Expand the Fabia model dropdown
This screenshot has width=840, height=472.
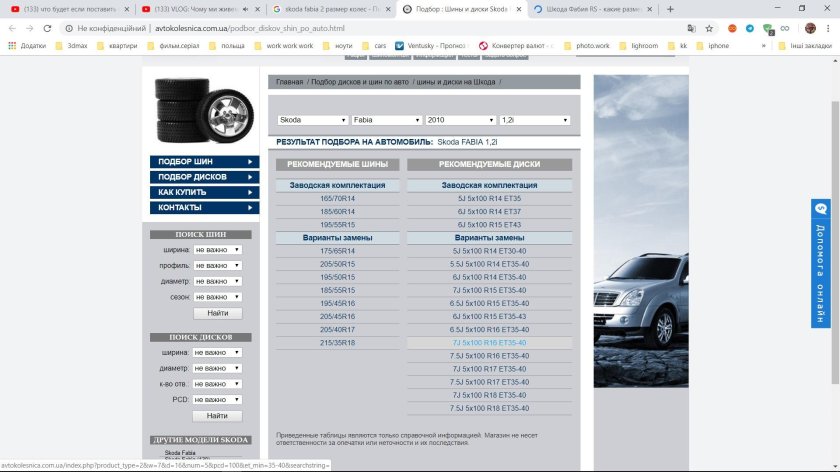pos(386,120)
